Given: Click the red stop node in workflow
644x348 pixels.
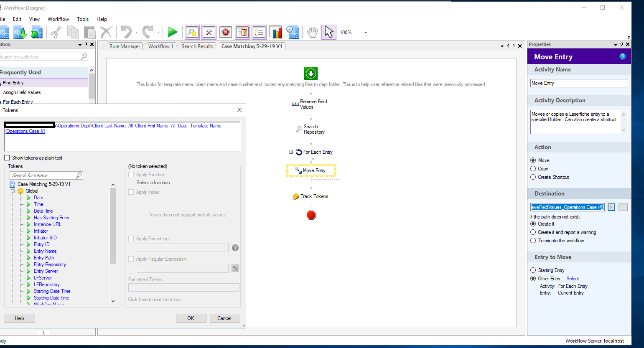Looking at the screenshot, I should (x=311, y=215).
